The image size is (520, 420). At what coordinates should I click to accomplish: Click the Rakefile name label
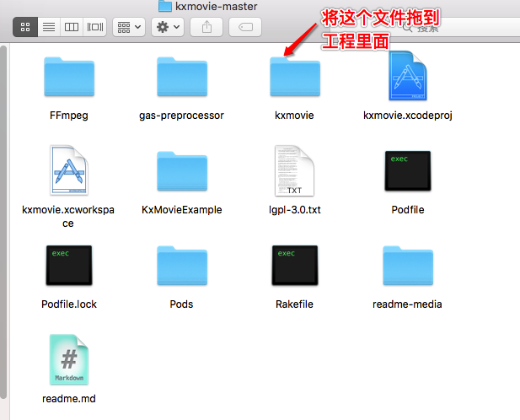294,304
